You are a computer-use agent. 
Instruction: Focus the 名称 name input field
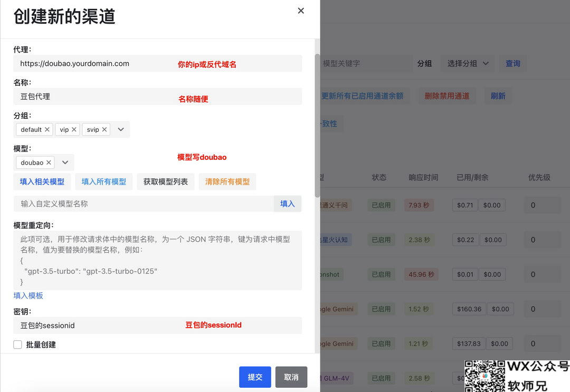158,97
